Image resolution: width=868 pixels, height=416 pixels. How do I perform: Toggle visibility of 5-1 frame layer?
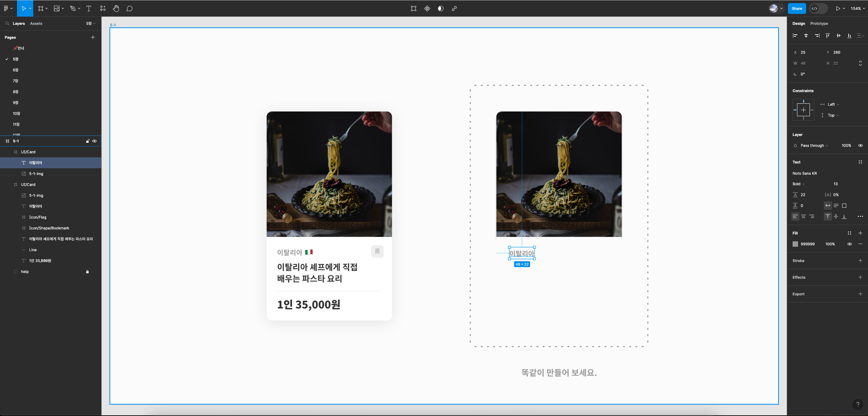coord(94,141)
